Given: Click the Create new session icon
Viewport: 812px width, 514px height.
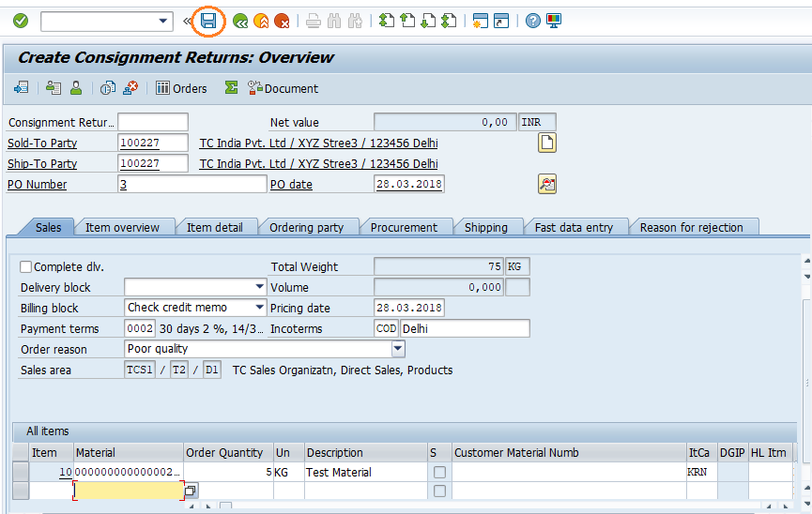Looking at the screenshot, I should tap(480, 21).
